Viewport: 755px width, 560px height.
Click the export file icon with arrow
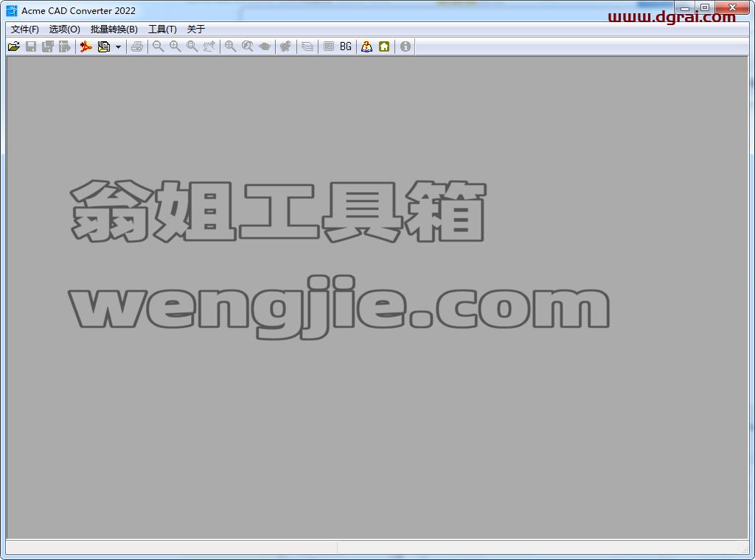65,46
